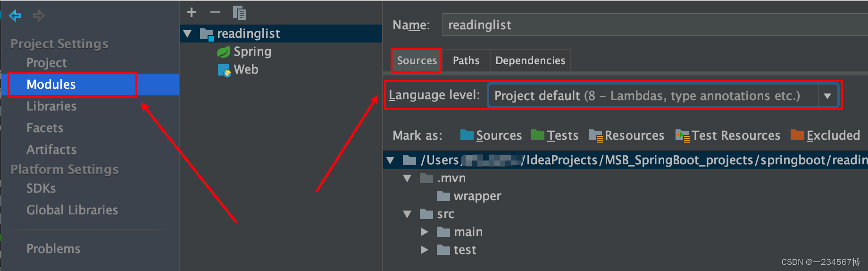
Task: Collapse the .mvn folder
Action: (x=407, y=178)
